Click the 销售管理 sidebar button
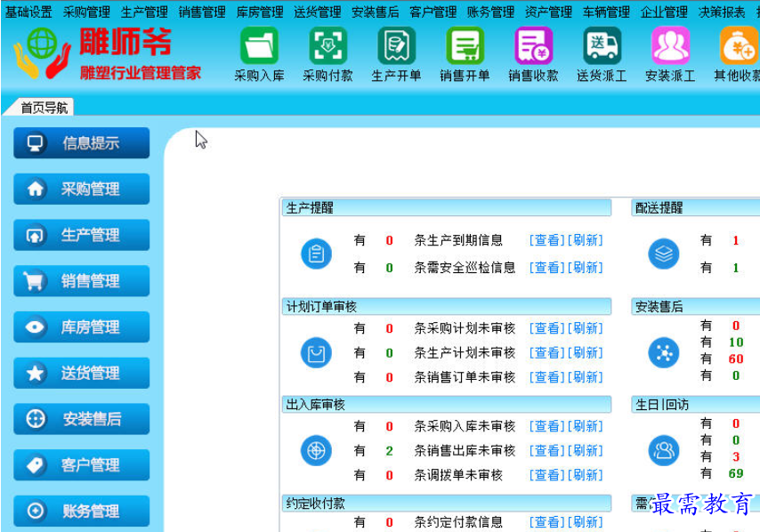 pyautogui.click(x=81, y=282)
